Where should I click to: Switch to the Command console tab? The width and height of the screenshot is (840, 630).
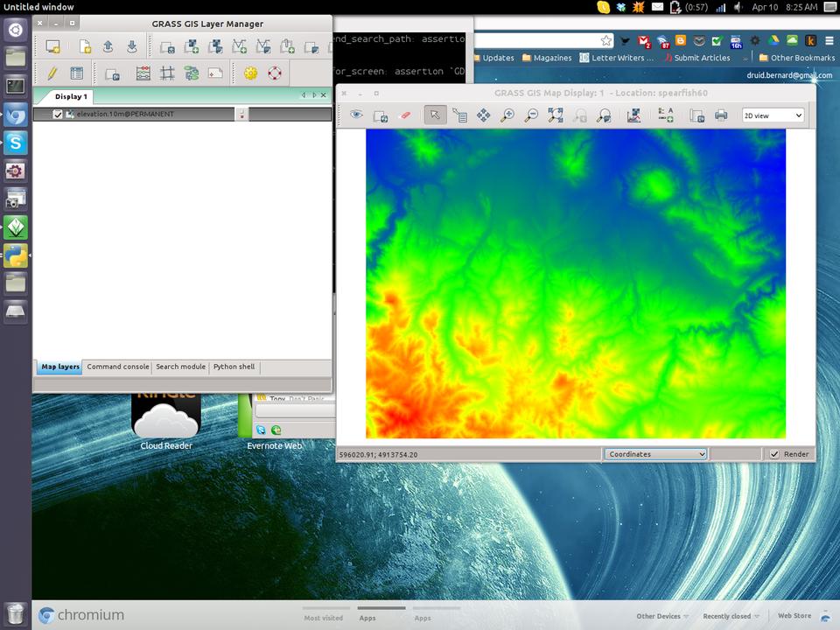pos(117,367)
